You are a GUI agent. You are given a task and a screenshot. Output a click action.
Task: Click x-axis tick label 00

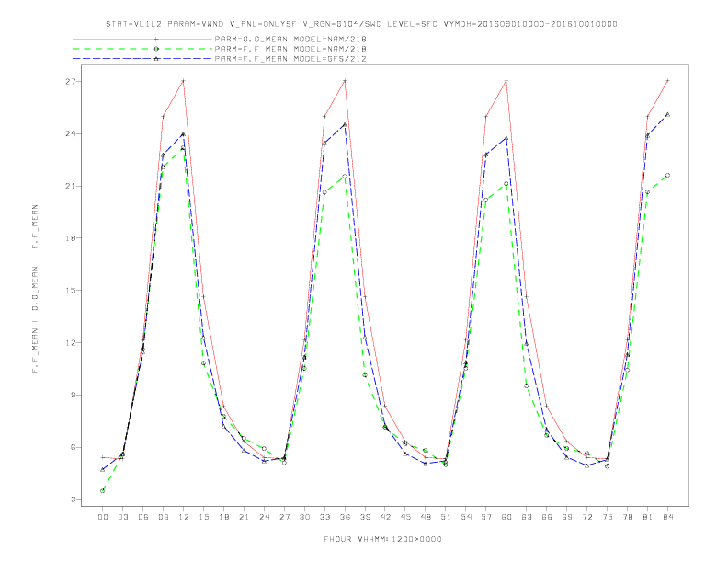pos(103,517)
